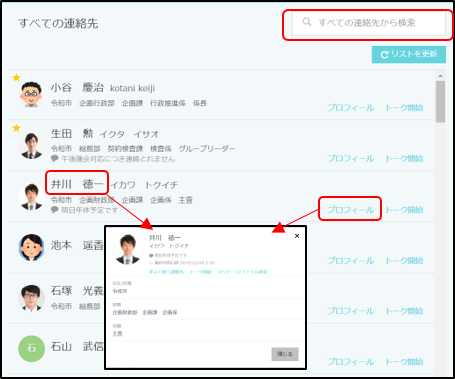Open 井川 徳一's avatar in the contact list
Viewport: 455px width, 379px height.
click(x=31, y=196)
